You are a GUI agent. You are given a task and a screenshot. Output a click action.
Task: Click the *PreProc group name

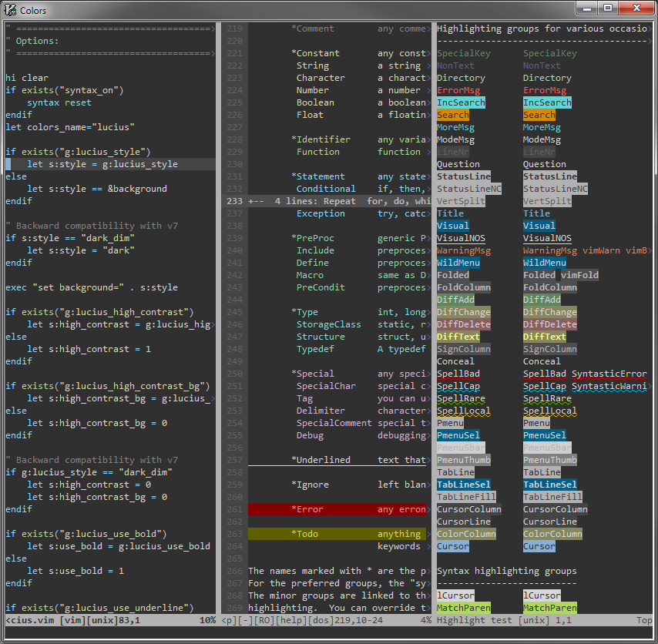312,238
